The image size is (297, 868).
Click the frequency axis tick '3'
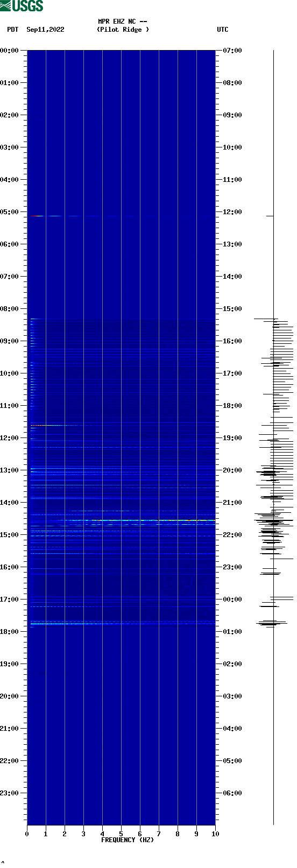pyautogui.click(x=83, y=834)
